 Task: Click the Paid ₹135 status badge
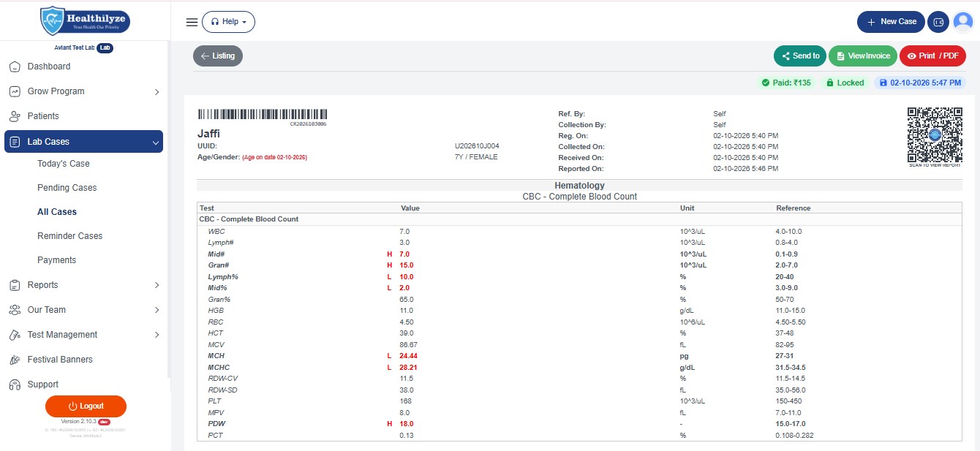786,83
